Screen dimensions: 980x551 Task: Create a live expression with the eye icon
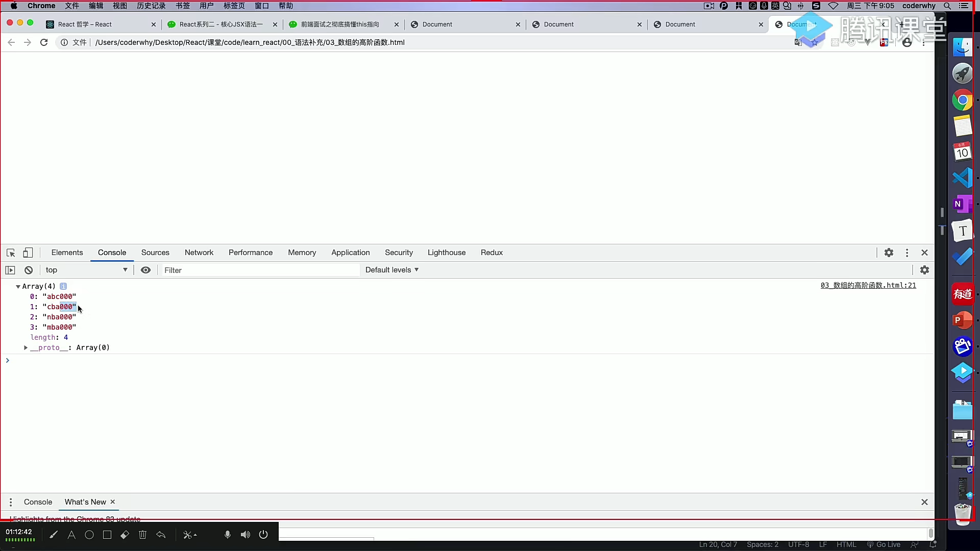pyautogui.click(x=145, y=270)
